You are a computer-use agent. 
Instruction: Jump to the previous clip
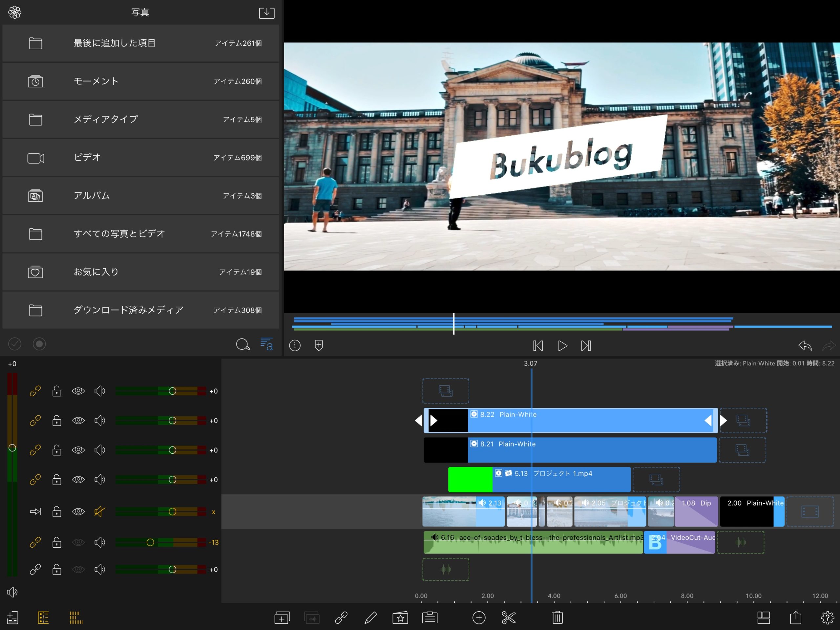point(538,346)
